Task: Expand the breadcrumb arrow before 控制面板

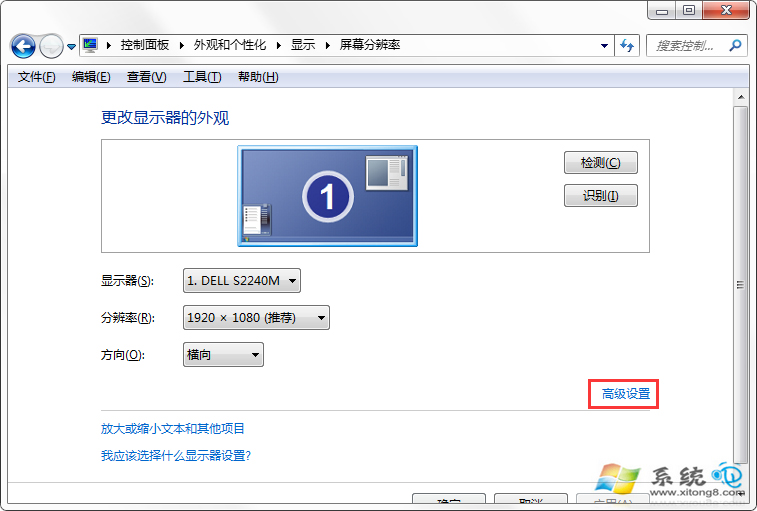Action: (109, 45)
